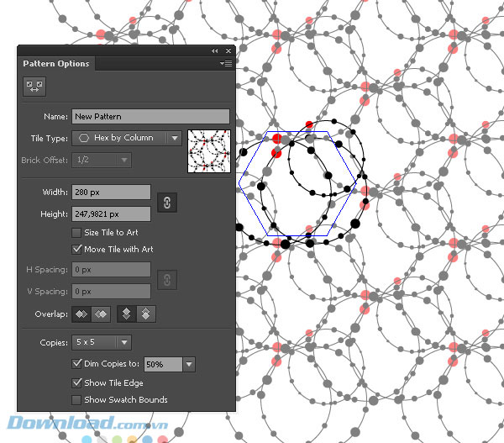Open the Dim Copies percentage dropdown arrow

pos(189,365)
